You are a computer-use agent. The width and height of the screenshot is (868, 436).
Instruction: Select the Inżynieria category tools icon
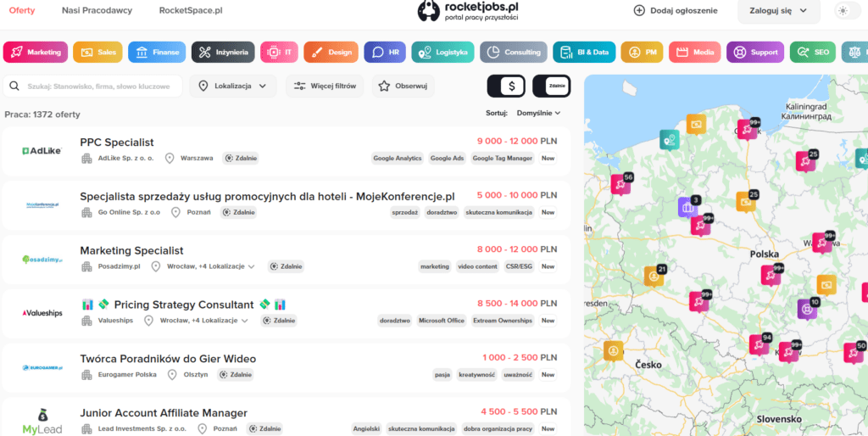coord(204,52)
